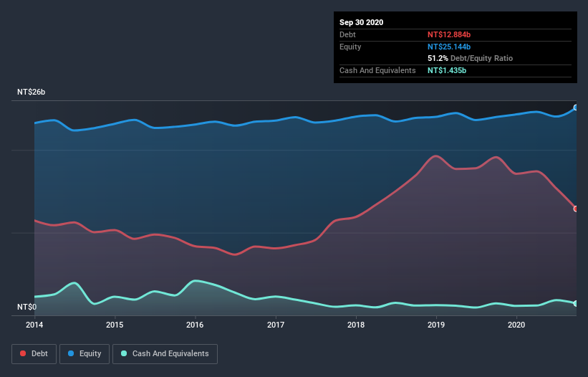Viewport: 588px width, 377px height.
Task: Toggle Cash And Equivalents legend button
Action: tap(165, 354)
